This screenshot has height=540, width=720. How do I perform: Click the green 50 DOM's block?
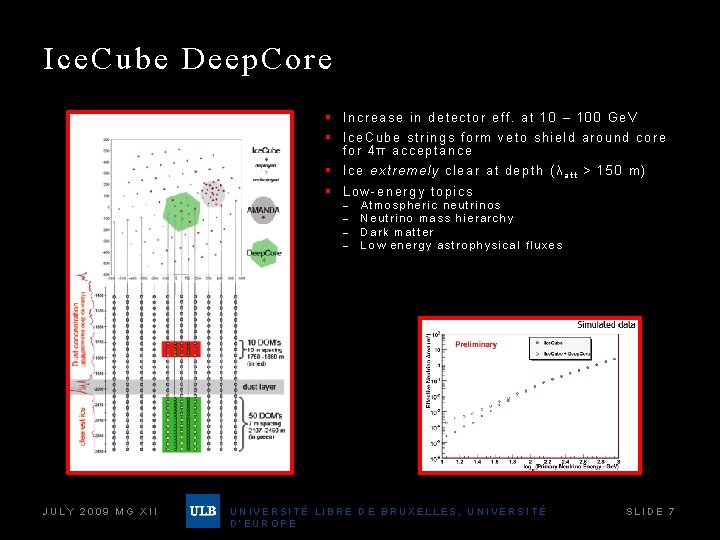pos(181,424)
